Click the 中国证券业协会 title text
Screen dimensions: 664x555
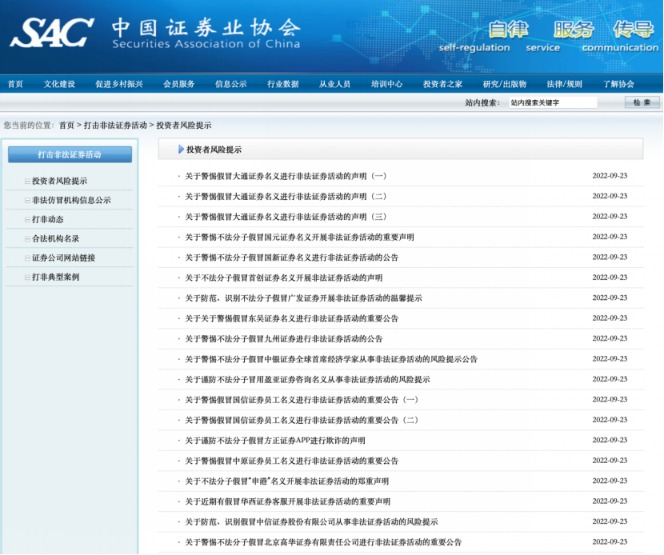206,28
